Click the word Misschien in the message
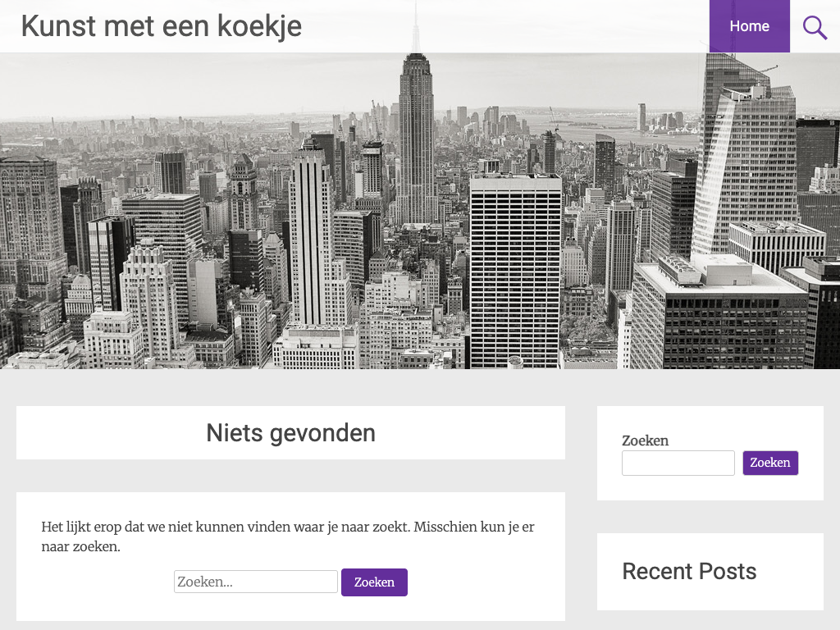The height and width of the screenshot is (630, 840). [x=445, y=527]
